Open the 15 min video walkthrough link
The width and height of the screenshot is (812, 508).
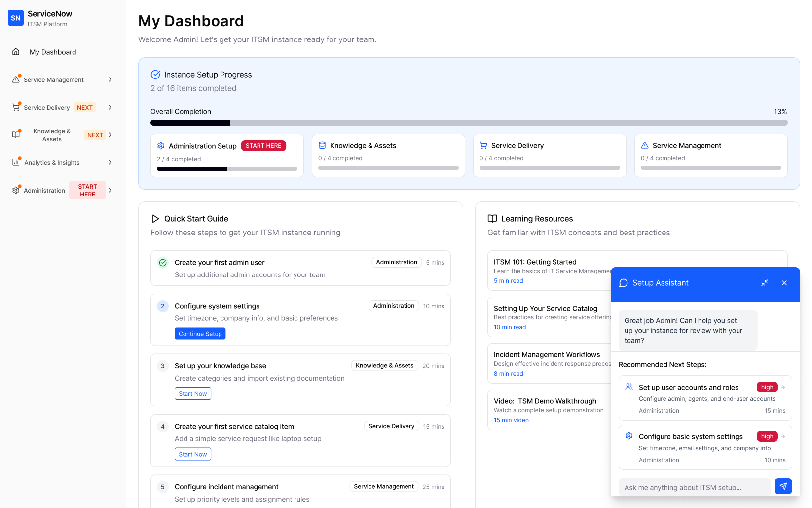tap(511, 420)
